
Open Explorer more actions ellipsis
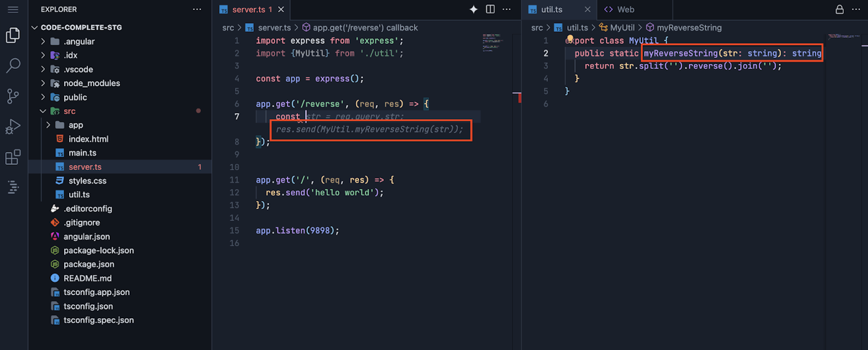tap(197, 9)
